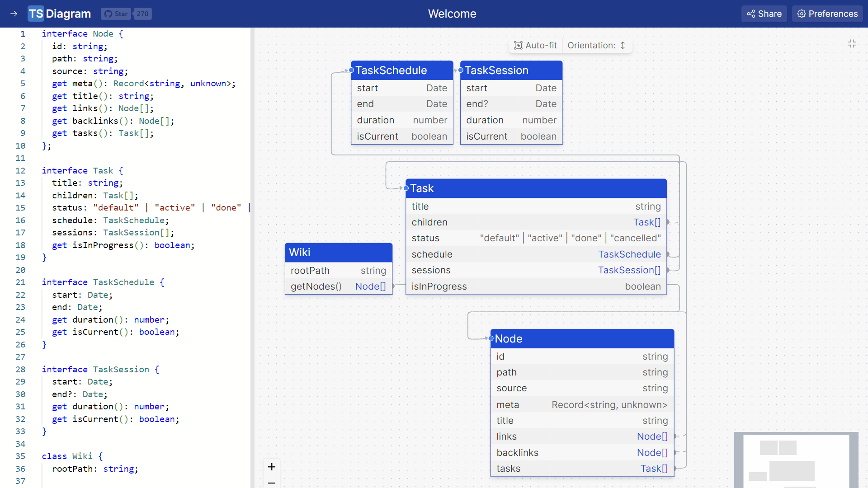868x488 pixels.
Task: Star the project on GitHub
Action: click(116, 14)
